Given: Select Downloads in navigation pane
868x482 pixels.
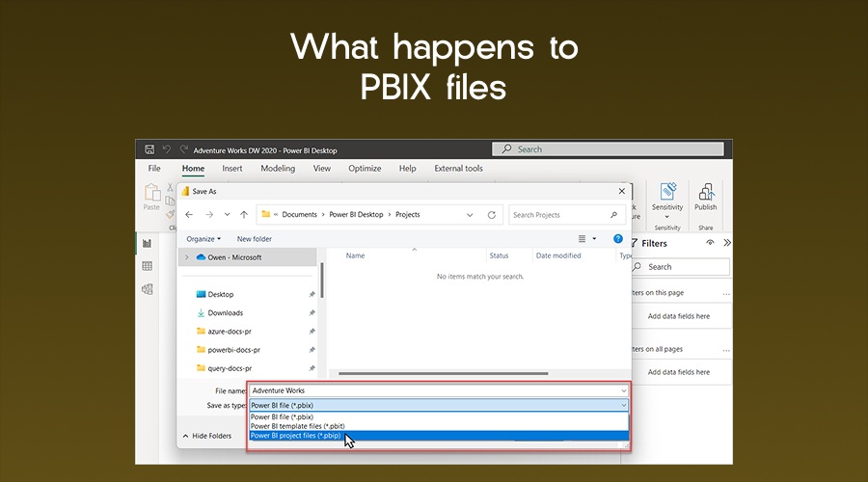Looking at the screenshot, I should (x=226, y=312).
